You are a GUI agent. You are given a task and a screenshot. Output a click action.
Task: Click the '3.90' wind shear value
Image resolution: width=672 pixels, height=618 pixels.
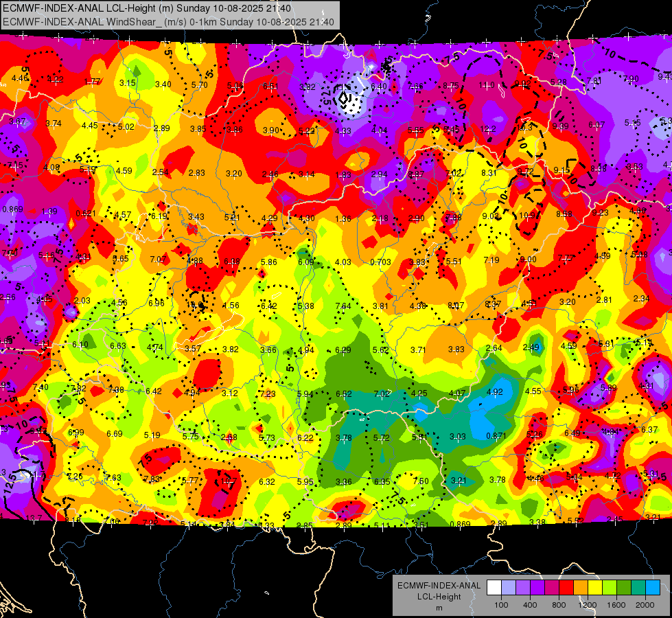coord(271,130)
